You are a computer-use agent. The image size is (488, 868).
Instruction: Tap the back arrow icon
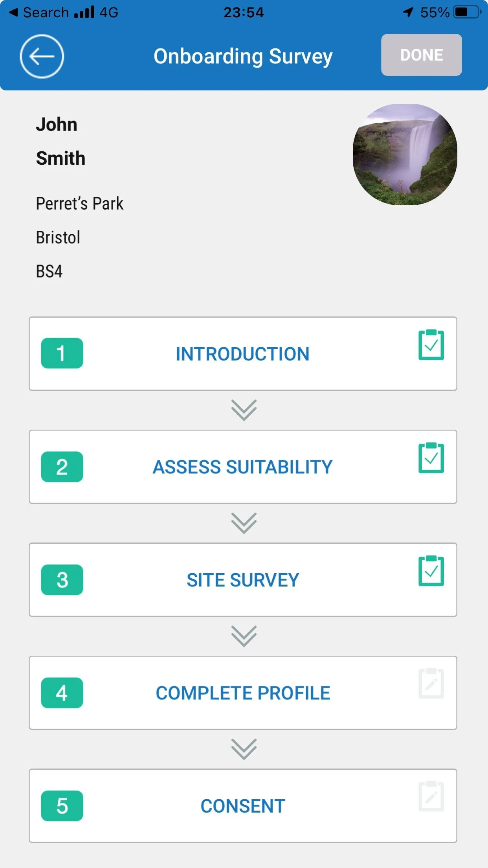coord(42,56)
